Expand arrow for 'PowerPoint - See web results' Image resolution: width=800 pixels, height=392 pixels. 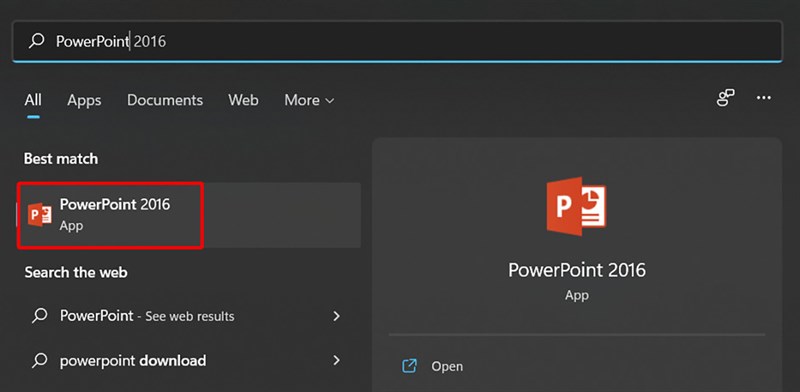(x=336, y=316)
